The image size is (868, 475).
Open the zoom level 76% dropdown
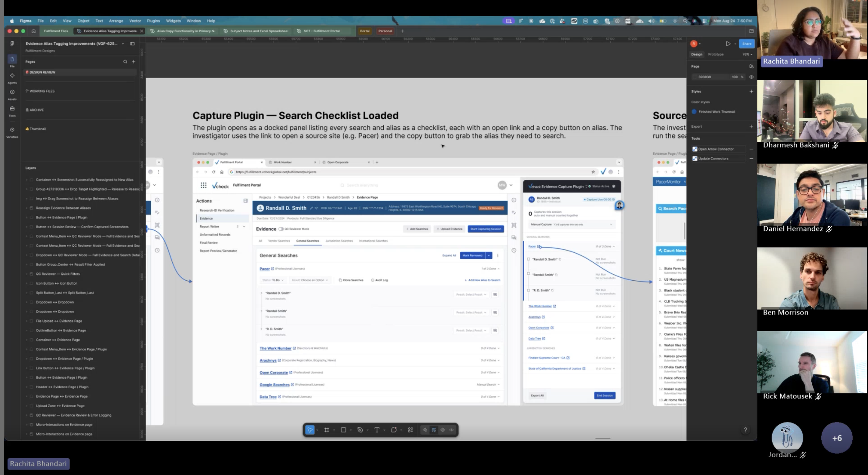pos(747,54)
